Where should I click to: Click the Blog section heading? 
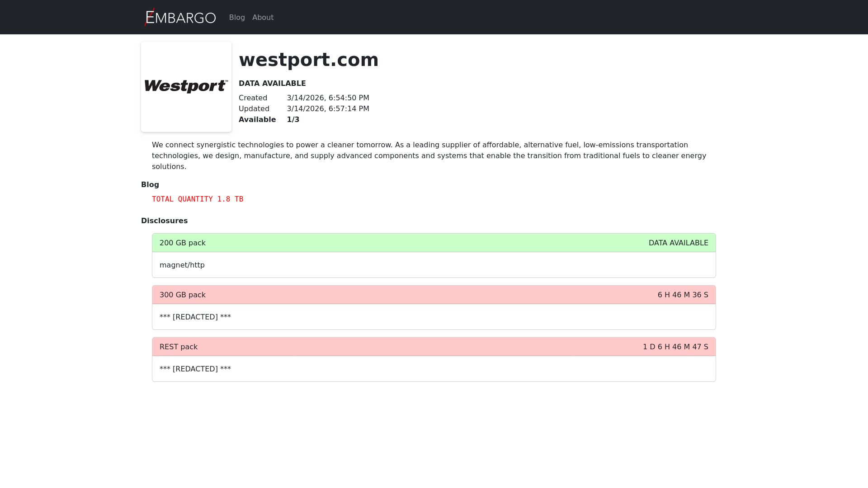pos(150,184)
